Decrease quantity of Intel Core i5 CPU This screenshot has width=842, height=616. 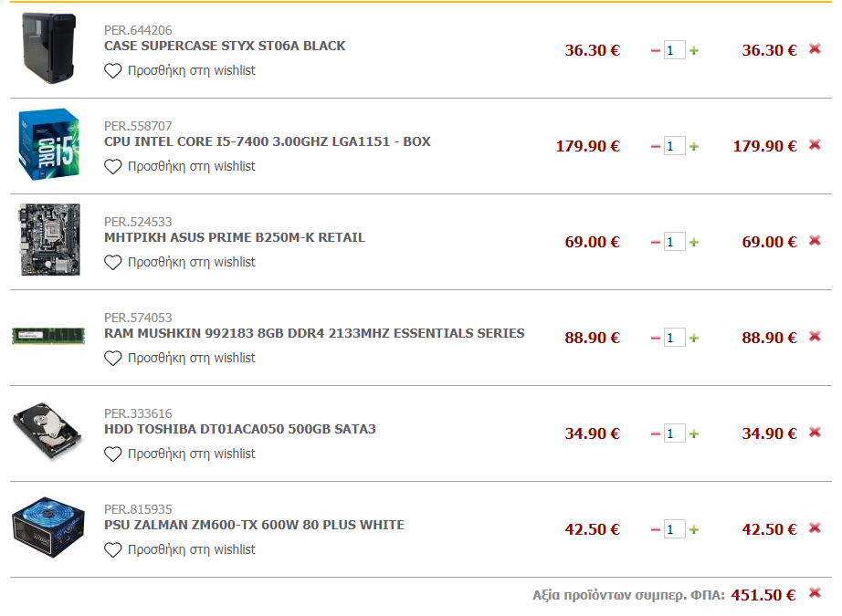click(x=655, y=147)
